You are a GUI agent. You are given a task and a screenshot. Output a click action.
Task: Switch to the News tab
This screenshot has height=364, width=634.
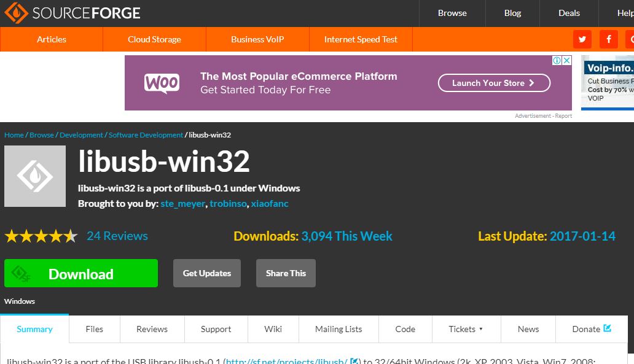pos(528,329)
